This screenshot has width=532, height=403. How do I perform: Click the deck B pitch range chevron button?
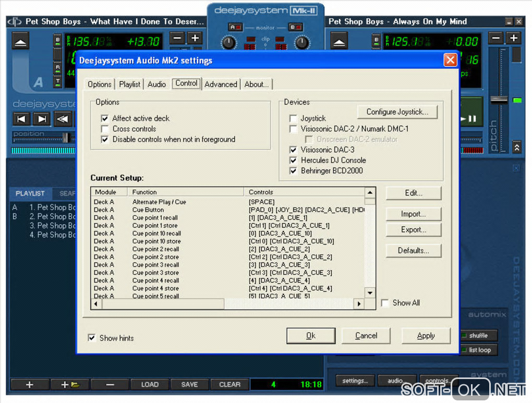pos(517,147)
